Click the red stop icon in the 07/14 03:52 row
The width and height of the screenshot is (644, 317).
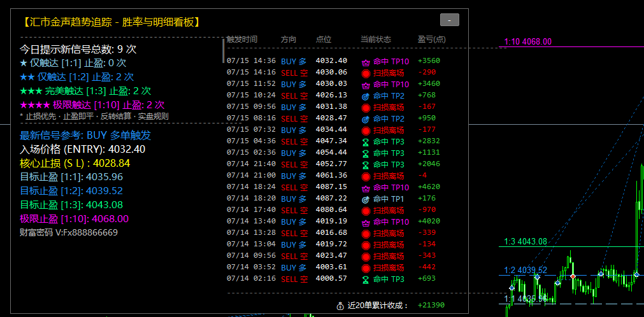click(x=366, y=269)
